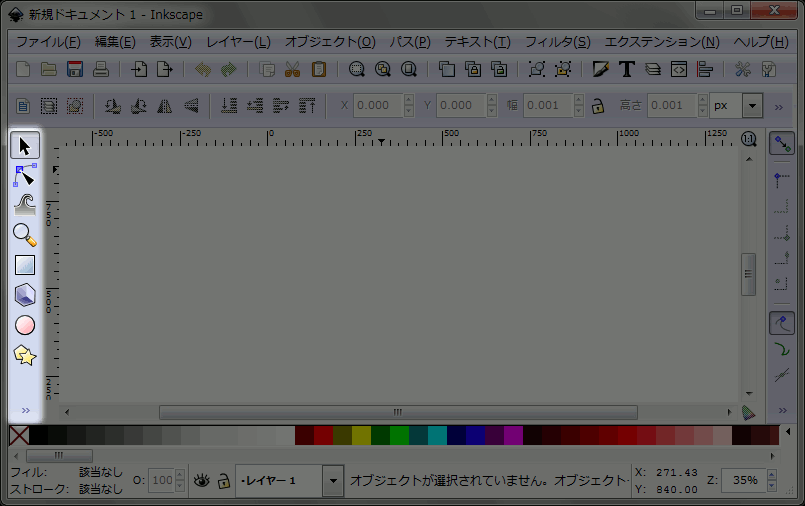This screenshot has height=506, width=805.
Task: Print the document
Action: pos(101,69)
